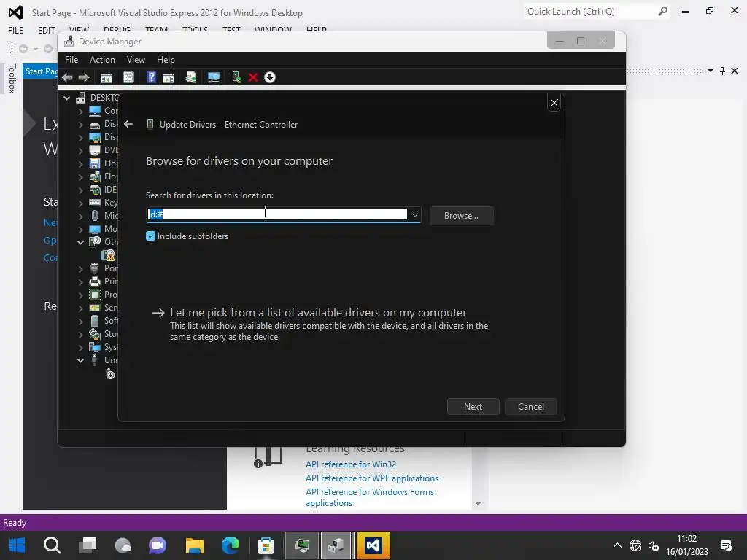747x560 pixels.
Task: Show hidden system tray icons
Action: click(617, 545)
